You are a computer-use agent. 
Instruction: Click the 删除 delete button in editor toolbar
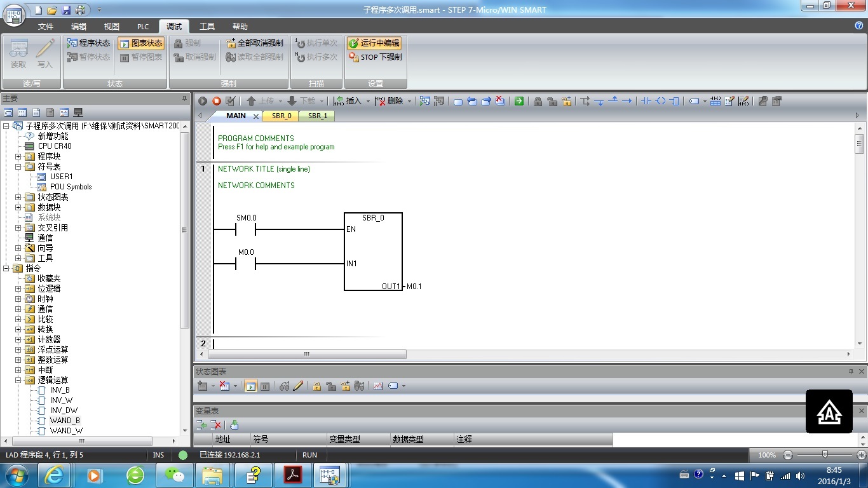(x=390, y=101)
